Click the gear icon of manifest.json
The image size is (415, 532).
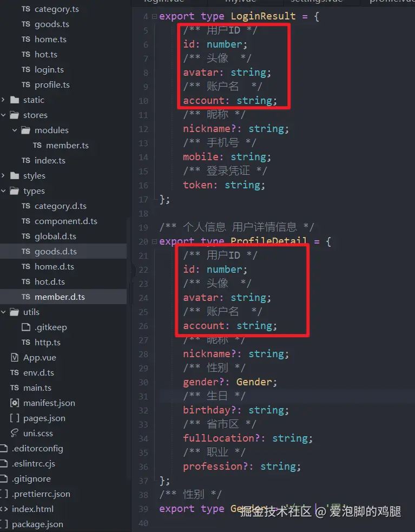tap(15, 403)
